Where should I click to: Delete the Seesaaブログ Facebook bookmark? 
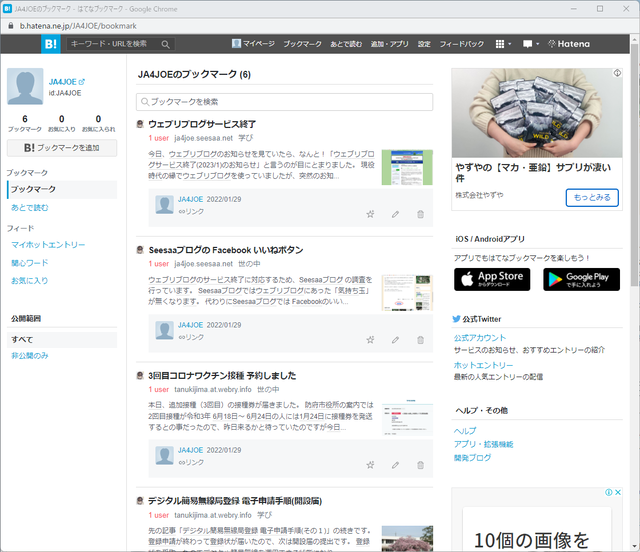click(420, 340)
